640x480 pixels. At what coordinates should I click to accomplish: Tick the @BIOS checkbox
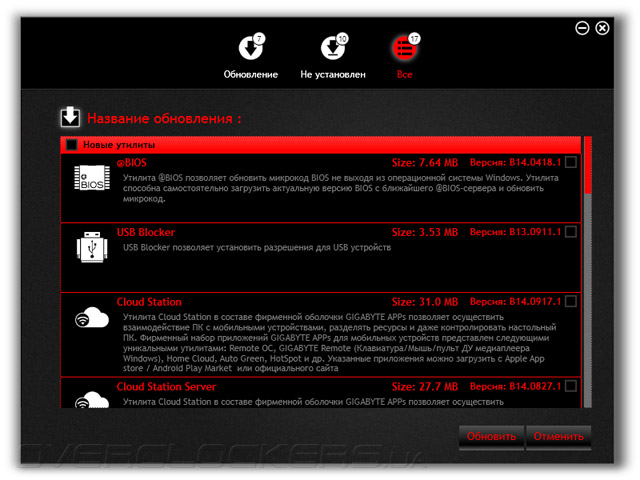coord(571,162)
